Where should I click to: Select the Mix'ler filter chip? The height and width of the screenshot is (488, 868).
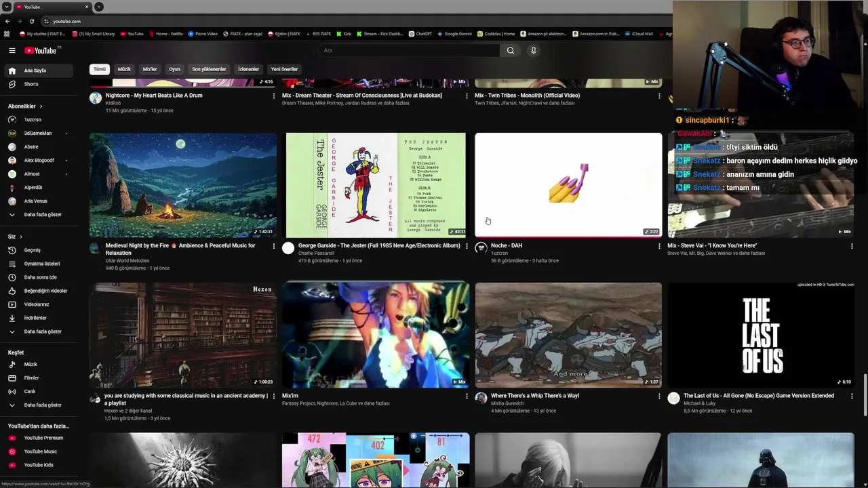click(150, 69)
